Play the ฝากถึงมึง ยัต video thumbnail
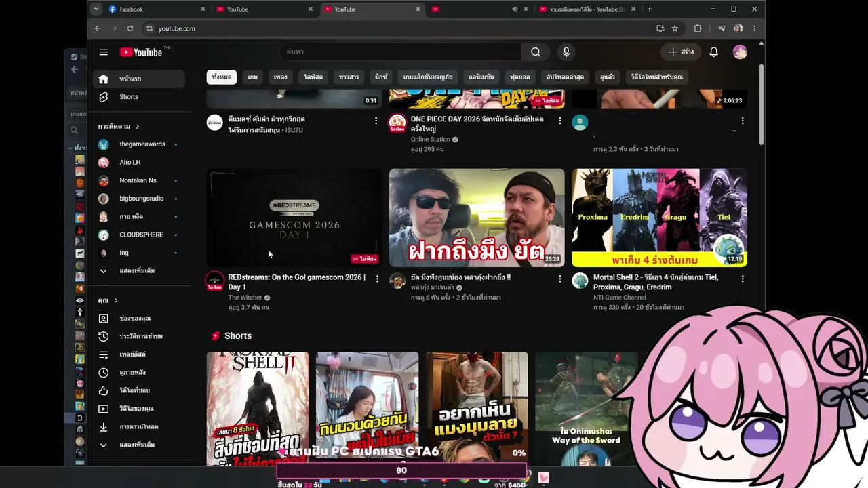The height and width of the screenshot is (488, 868). pyautogui.click(x=477, y=218)
